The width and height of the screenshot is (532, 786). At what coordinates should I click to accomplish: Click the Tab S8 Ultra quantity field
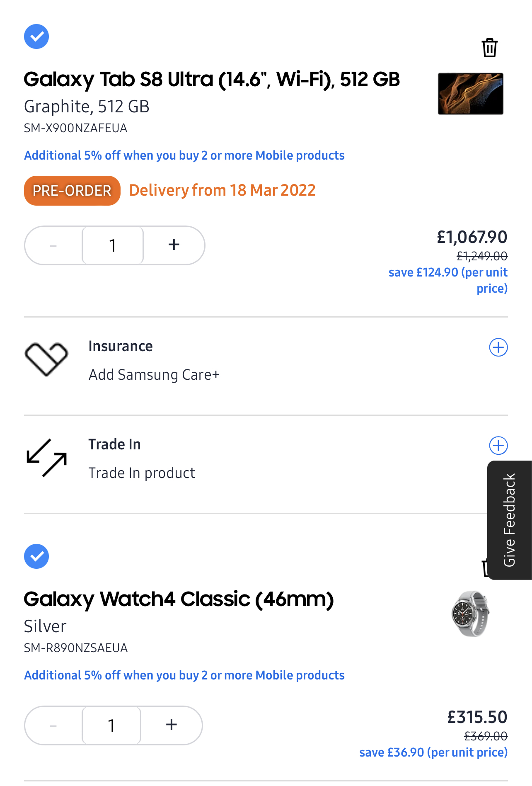pyautogui.click(x=113, y=245)
